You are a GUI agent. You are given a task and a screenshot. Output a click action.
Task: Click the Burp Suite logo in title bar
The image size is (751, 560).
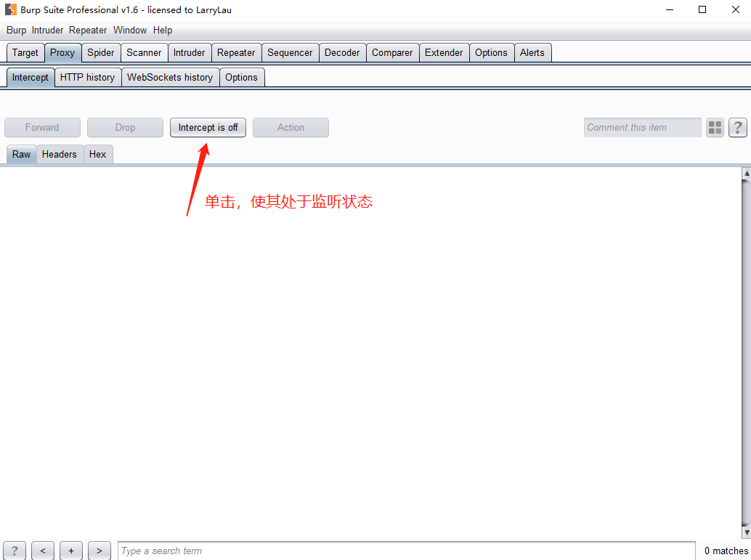11,9
